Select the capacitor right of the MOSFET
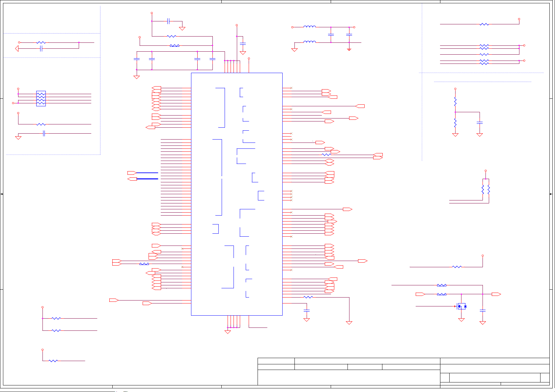Screen dimensions: 555x392 483,310
